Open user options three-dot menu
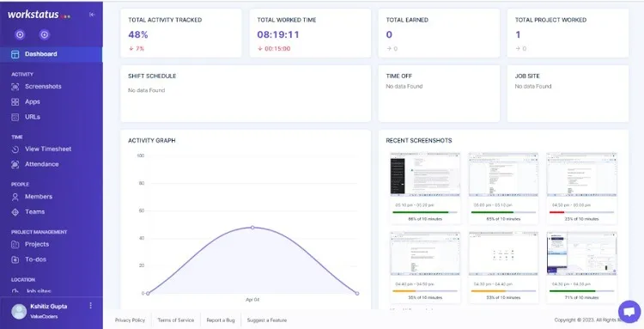 tap(91, 306)
